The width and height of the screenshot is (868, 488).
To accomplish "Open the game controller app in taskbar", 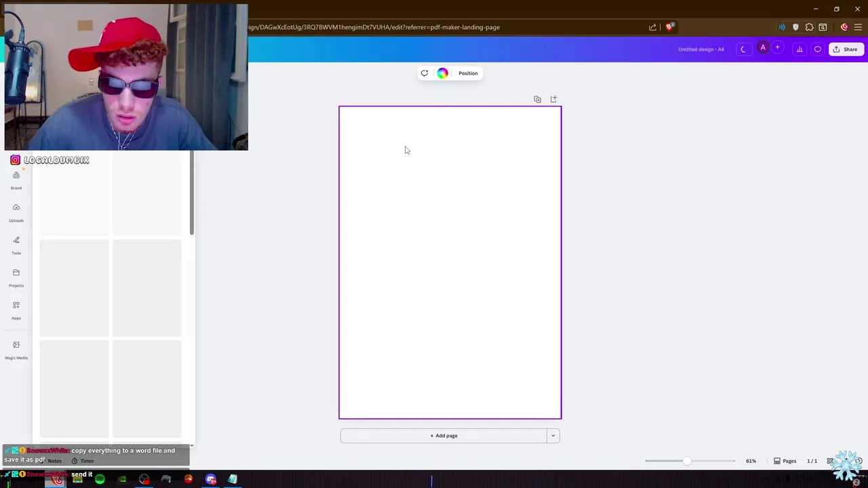I will [x=166, y=480].
